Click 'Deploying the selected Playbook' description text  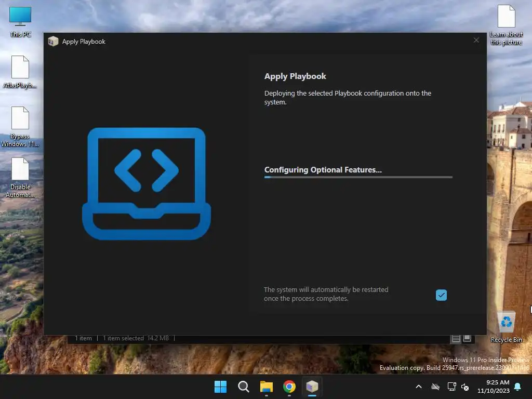click(x=348, y=98)
